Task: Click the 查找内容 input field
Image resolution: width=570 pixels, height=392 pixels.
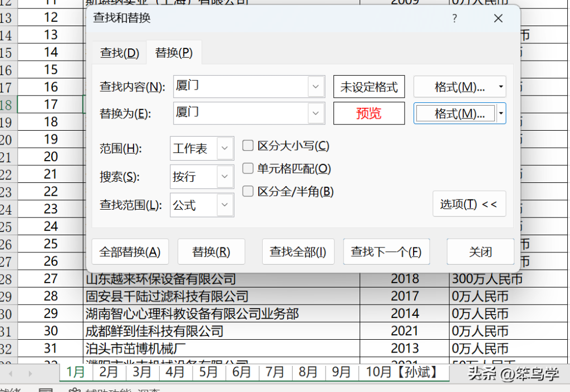Action: 240,86
